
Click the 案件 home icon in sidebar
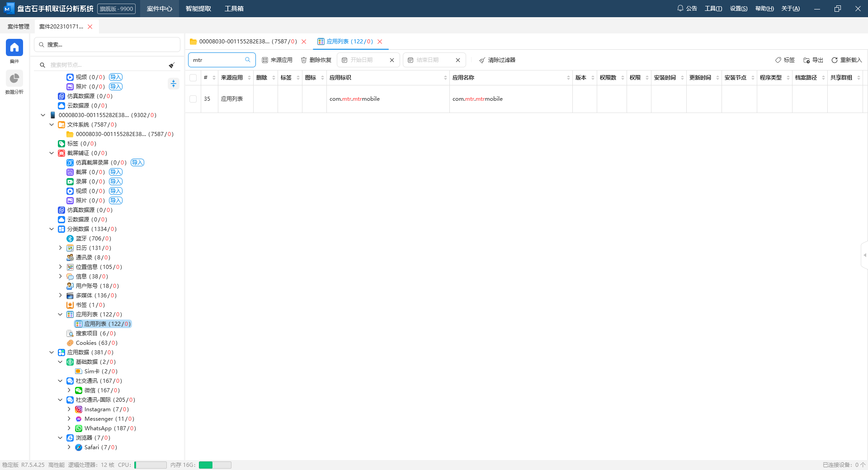point(14,47)
